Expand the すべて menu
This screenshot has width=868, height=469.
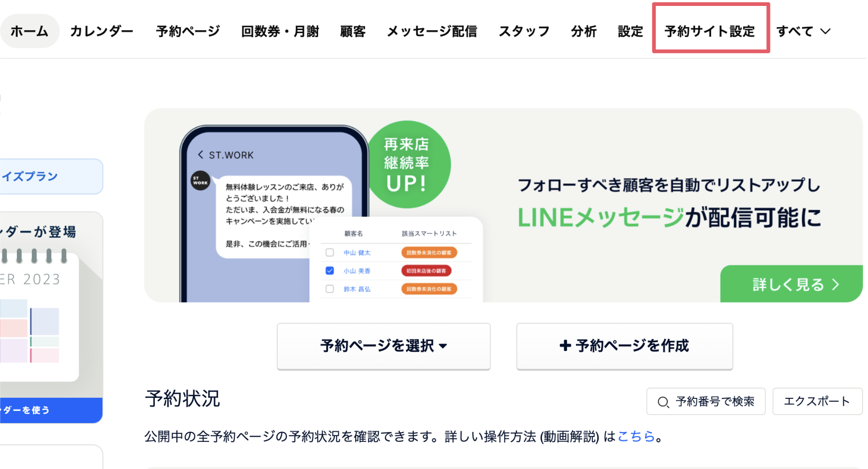pos(803,32)
